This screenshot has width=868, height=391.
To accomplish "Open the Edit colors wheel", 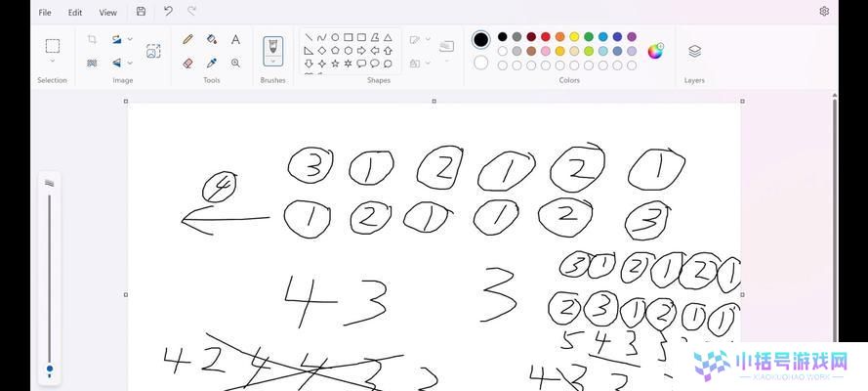I will point(655,51).
